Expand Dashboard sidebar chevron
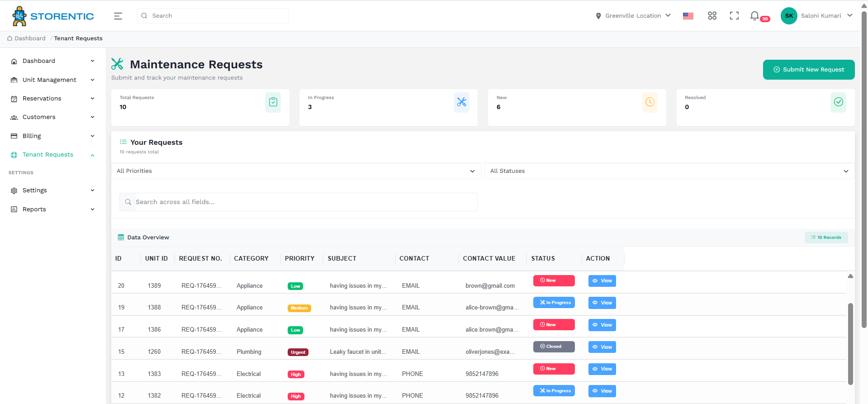The width and height of the screenshot is (868, 404). pos(92,61)
